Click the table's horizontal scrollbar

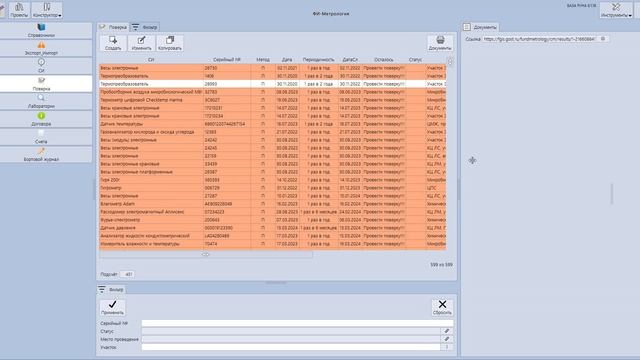click(x=206, y=254)
